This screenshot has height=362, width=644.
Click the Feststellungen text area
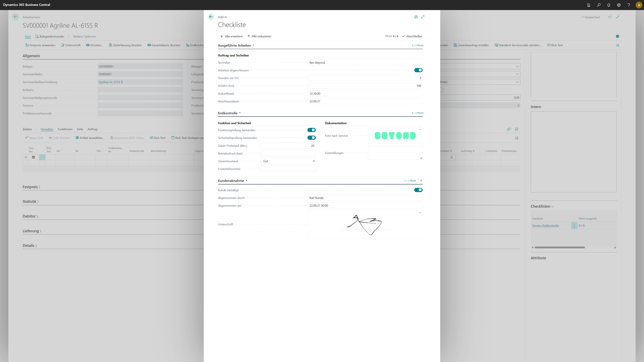pyautogui.click(x=395, y=153)
